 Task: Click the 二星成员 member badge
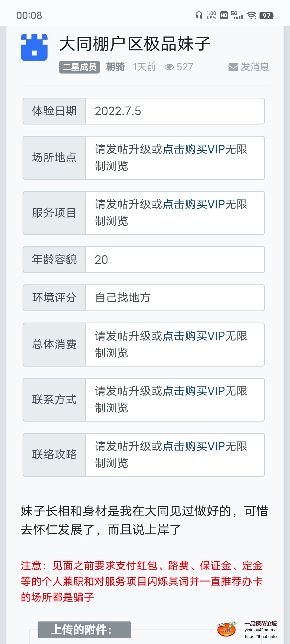point(79,67)
